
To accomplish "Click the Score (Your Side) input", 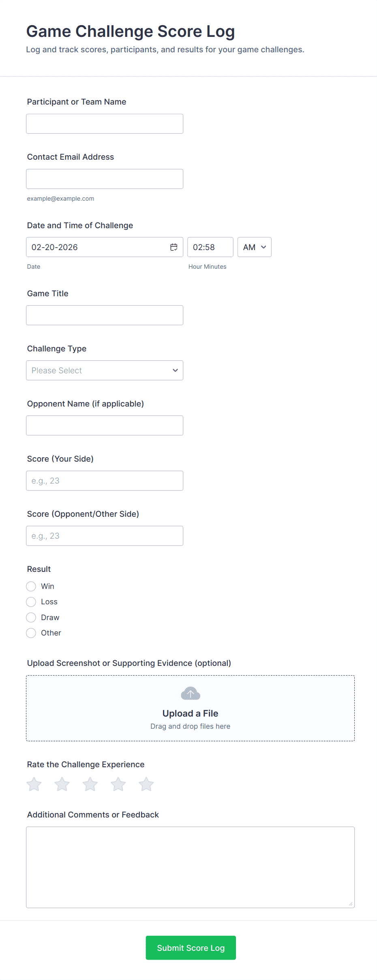I will [x=105, y=481].
